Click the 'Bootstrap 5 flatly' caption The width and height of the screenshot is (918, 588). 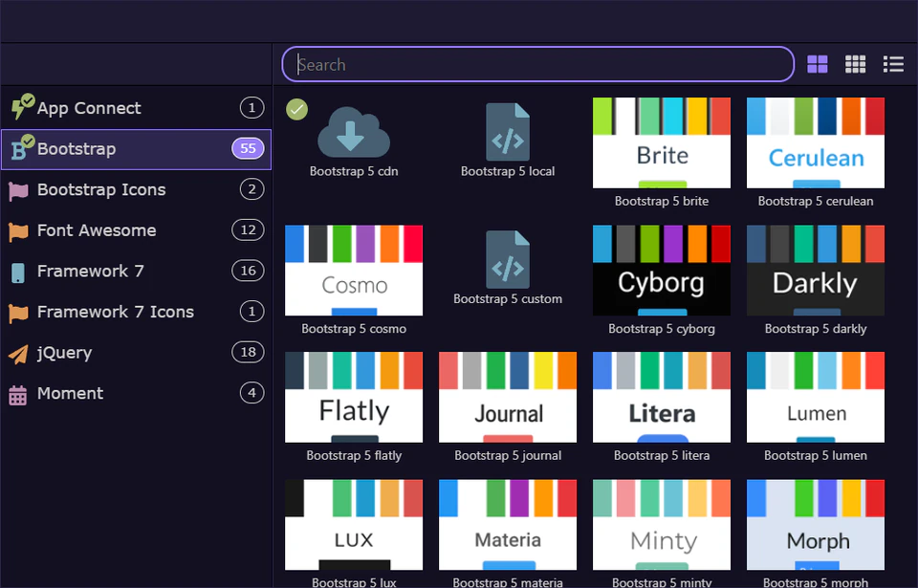(x=354, y=456)
